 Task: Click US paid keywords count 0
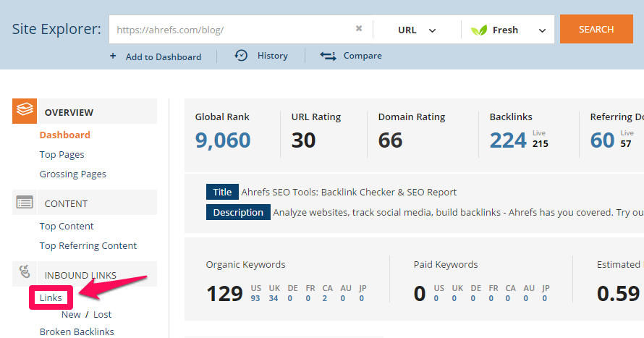point(436,298)
